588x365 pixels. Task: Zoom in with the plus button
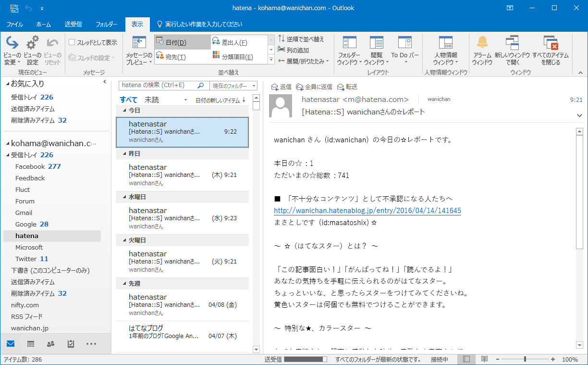[x=553, y=359]
